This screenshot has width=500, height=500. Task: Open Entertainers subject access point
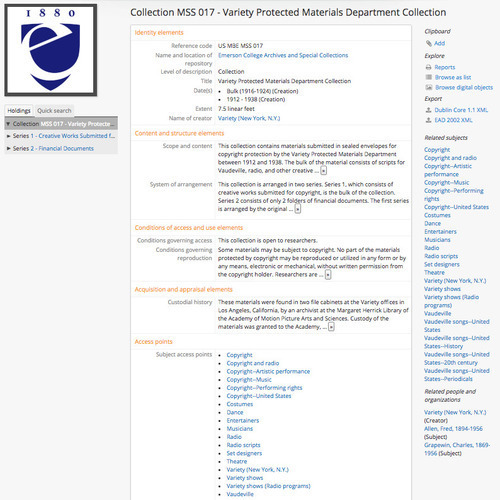coord(243,421)
